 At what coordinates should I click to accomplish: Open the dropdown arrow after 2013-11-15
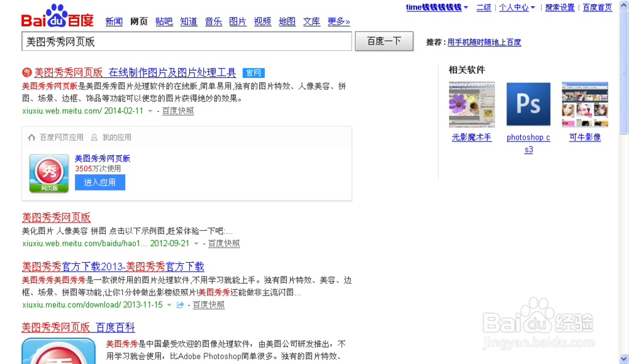pyautogui.click(x=169, y=305)
